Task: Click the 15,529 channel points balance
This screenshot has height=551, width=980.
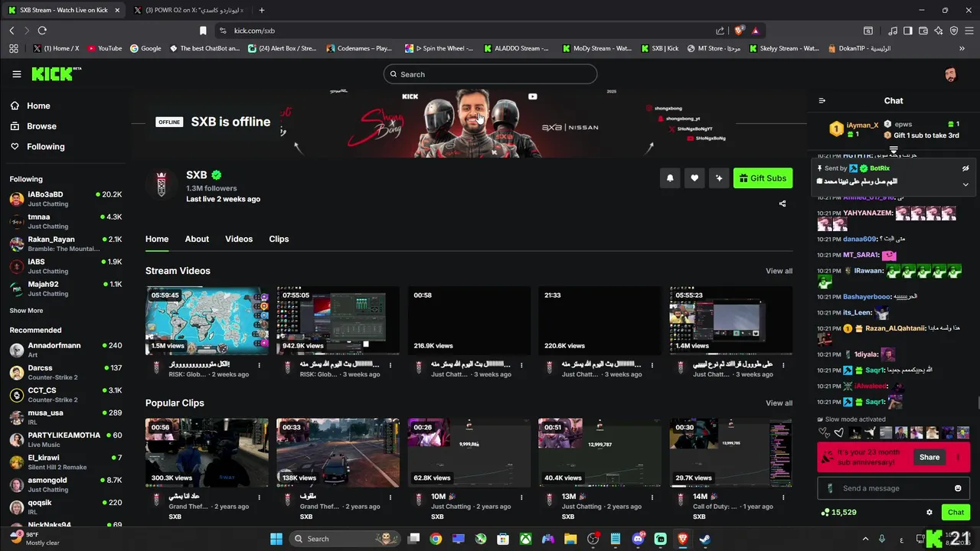Action: coord(838,513)
